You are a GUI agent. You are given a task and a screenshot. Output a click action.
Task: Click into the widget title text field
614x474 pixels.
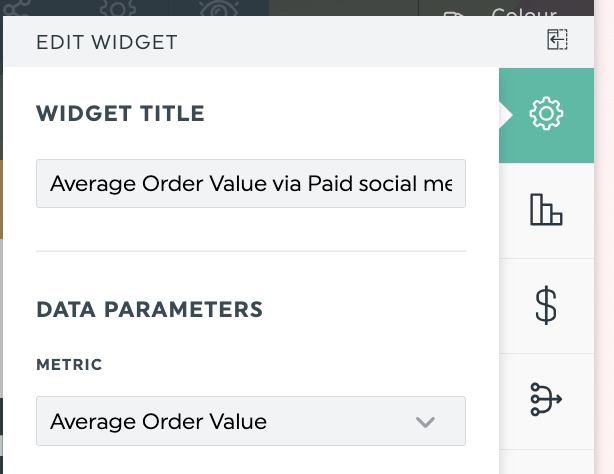click(251, 183)
